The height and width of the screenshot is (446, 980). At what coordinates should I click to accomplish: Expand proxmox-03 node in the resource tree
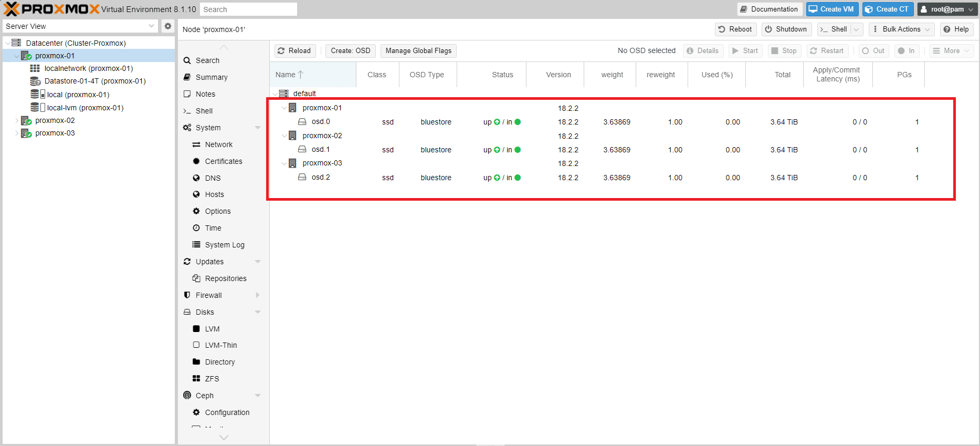(x=17, y=133)
